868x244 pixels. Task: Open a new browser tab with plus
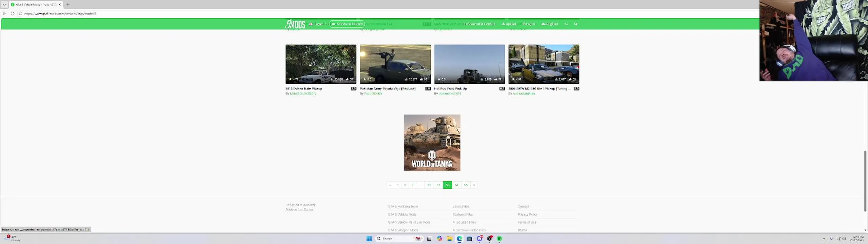coord(68,4)
